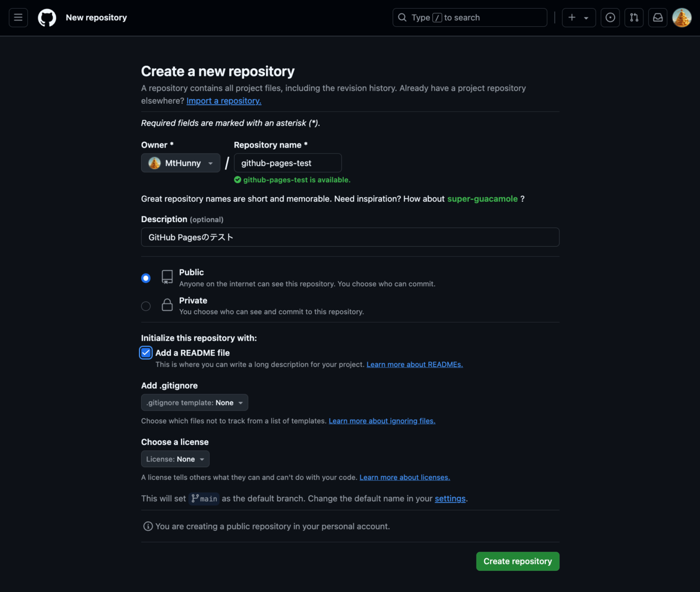Viewport: 700px width, 592px height.
Task: Click the Create repository button
Action: 517,561
